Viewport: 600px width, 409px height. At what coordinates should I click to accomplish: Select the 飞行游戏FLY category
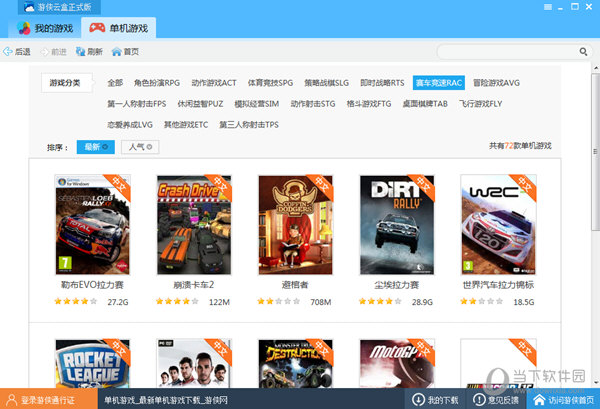[x=481, y=104]
